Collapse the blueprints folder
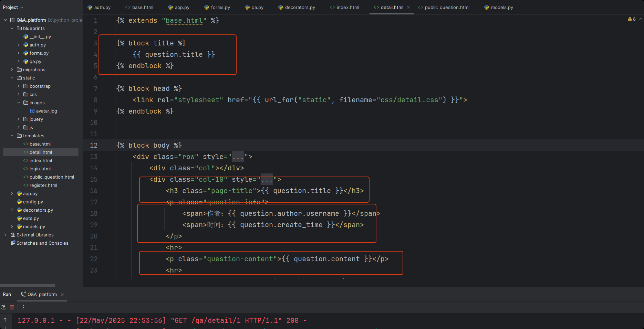This screenshot has height=329, width=644. tap(12, 28)
